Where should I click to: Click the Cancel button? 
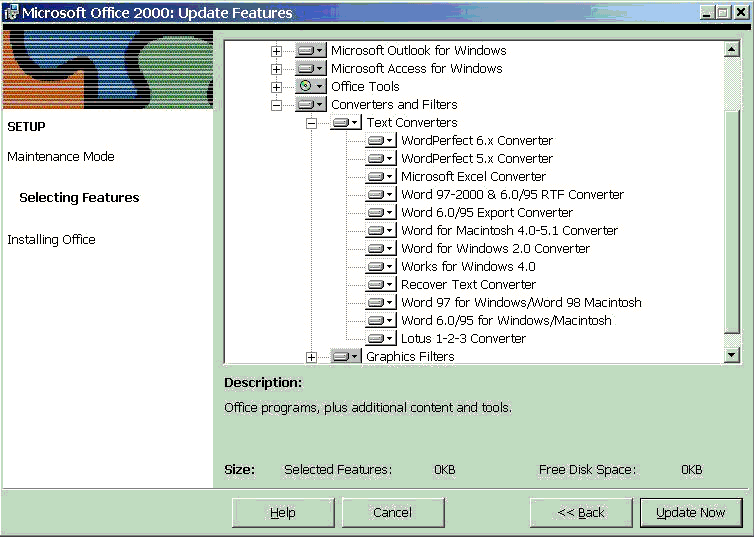[392, 513]
